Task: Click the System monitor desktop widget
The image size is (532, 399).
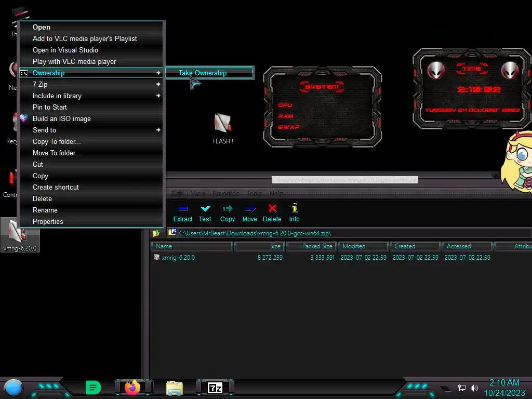Action: 322,107
